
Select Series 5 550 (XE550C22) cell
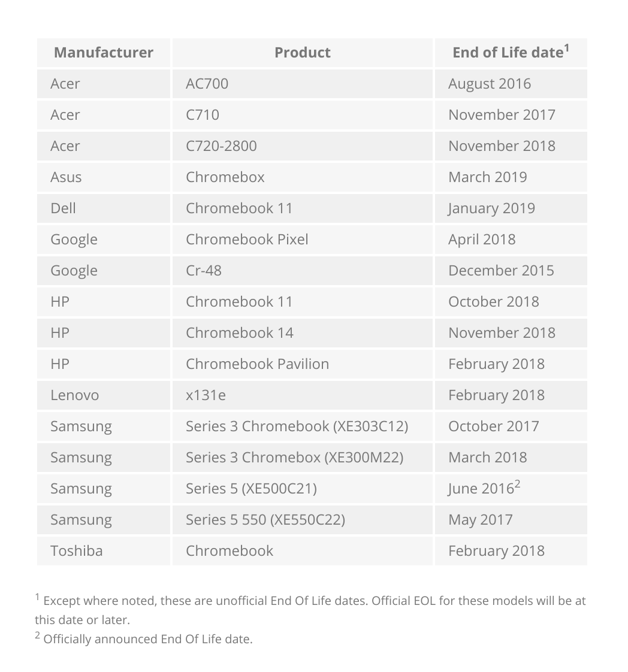click(x=302, y=520)
